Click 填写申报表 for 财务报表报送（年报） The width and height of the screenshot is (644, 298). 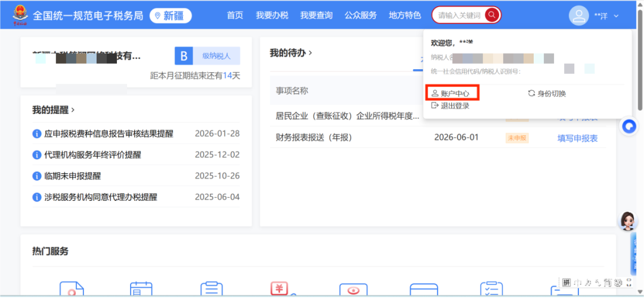point(577,138)
